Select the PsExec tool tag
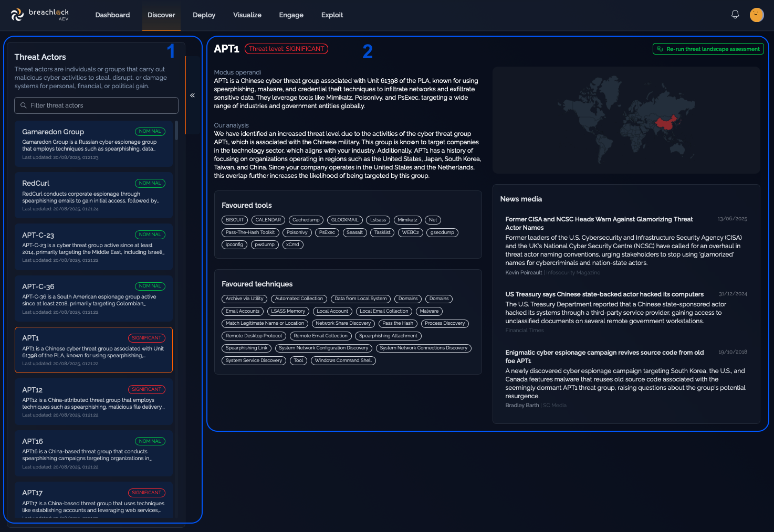The width and height of the screenshot is (774, 532). point(327,232)
